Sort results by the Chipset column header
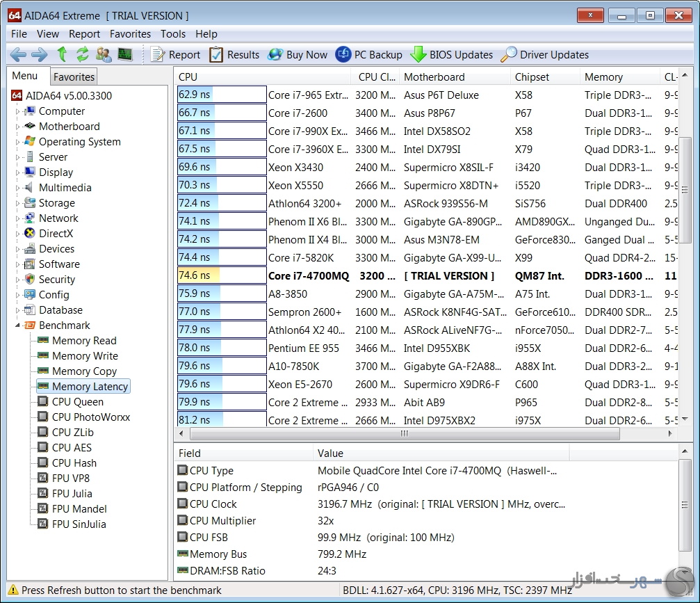The image size is (700, 603). coord(545,77)
